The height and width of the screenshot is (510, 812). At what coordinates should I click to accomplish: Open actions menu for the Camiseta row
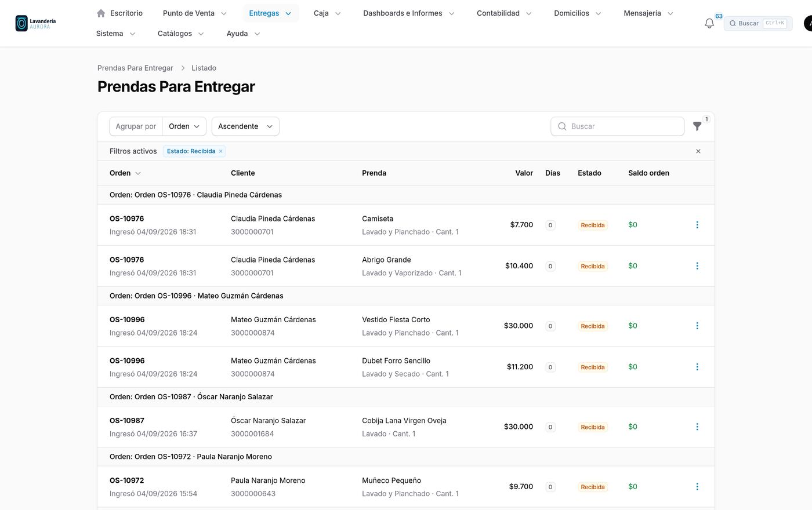click(697, 225)
